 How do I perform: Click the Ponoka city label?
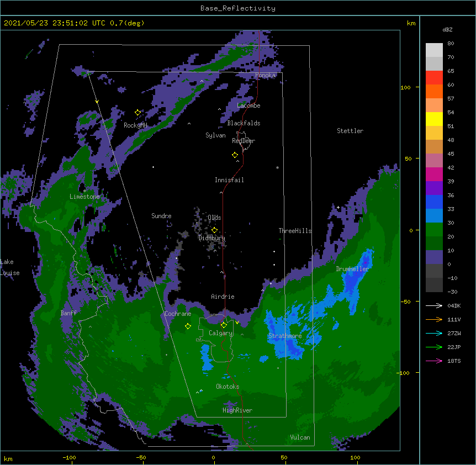tap(265, 75)
